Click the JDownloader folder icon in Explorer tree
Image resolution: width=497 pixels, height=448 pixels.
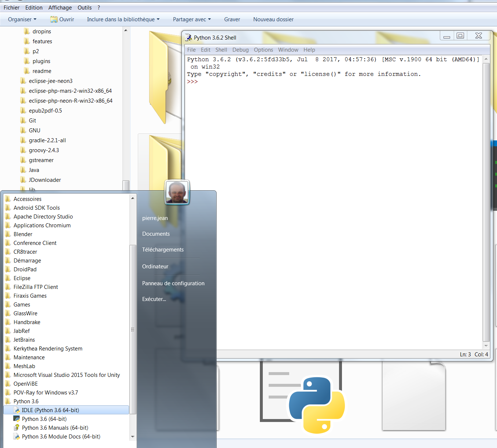coord(23,180)
